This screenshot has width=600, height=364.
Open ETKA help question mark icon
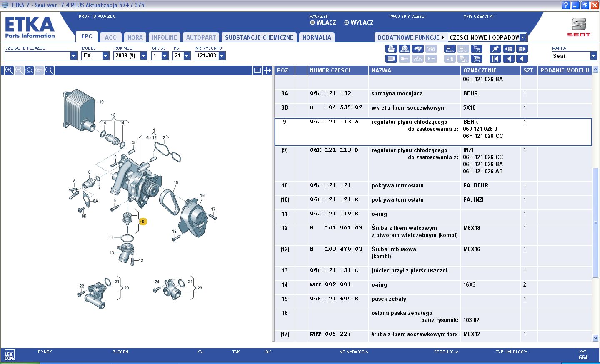[x=565, y=5]
